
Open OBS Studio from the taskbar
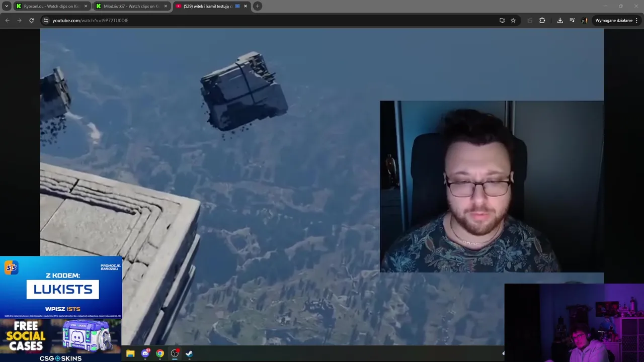(175, 353)
